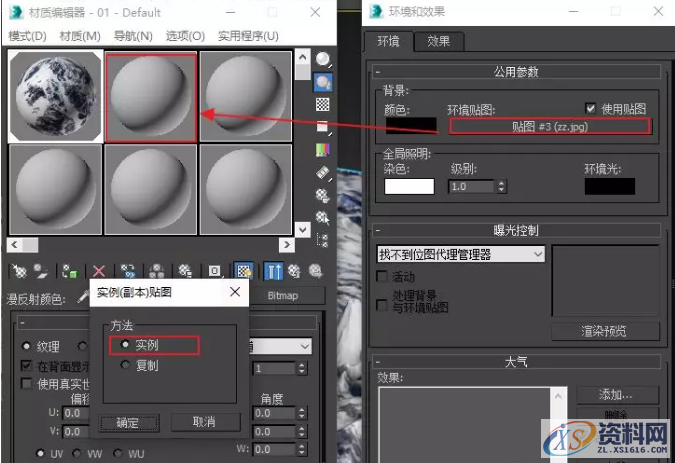Click the Video Color Check icon
This screenshot has width=675, height=463.
point(323,149)
